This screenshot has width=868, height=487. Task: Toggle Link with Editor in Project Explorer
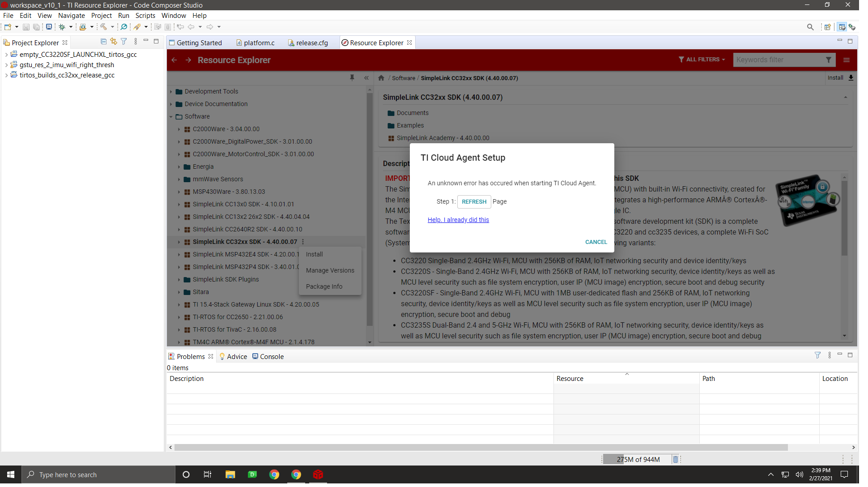point(114,42)
